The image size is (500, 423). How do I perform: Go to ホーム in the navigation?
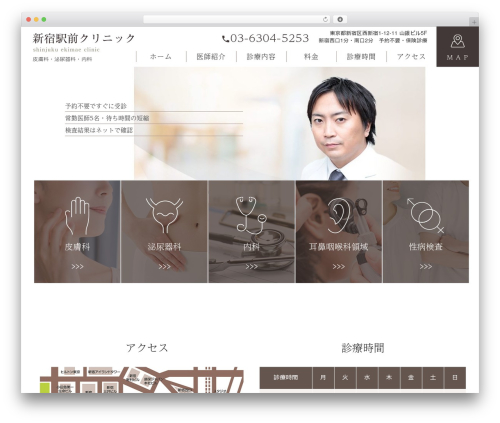[x=161, y=57]
